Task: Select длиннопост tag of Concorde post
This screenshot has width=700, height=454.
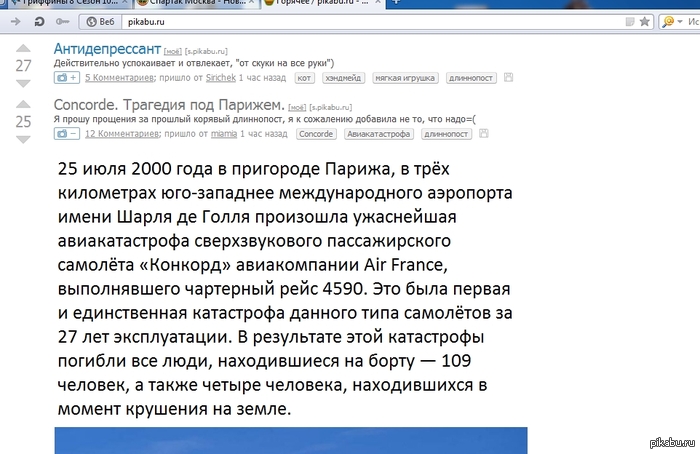Action: pyautogui.click(x=446, y=134)
